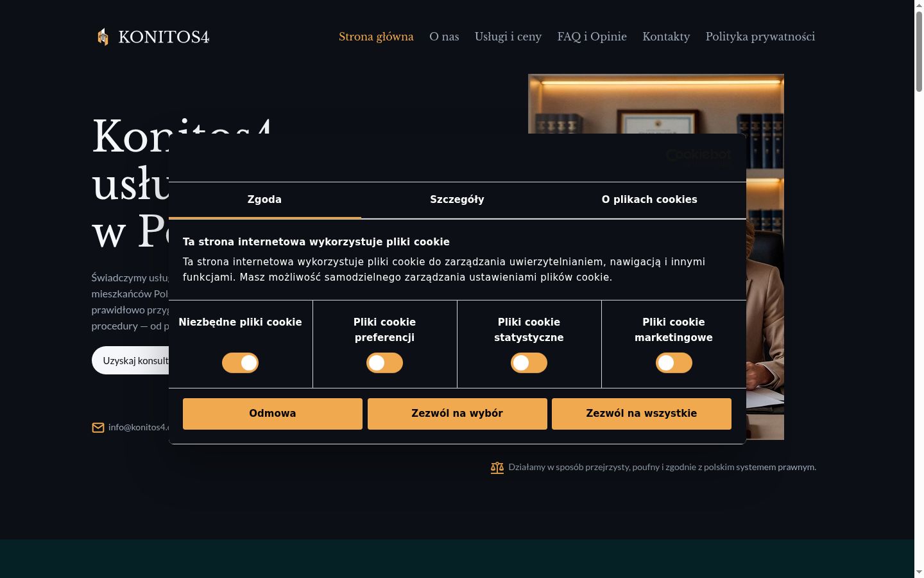Open the O nas menu item
This screenshot has height=578, width=924.
[444, 37]
